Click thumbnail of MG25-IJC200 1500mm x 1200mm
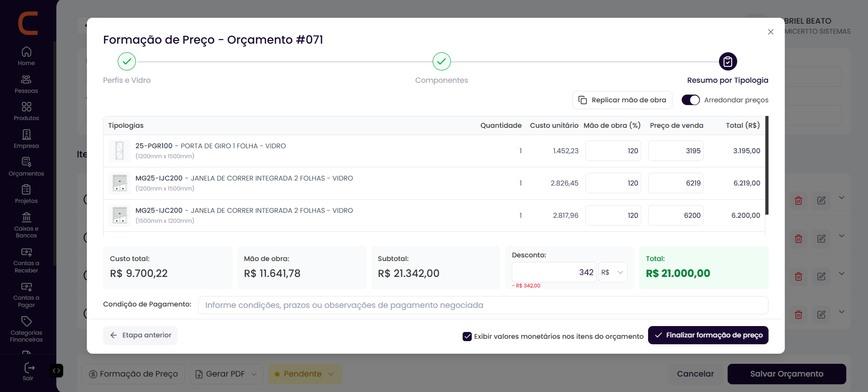This screenshot has height=392, width=868. [120, 216]
